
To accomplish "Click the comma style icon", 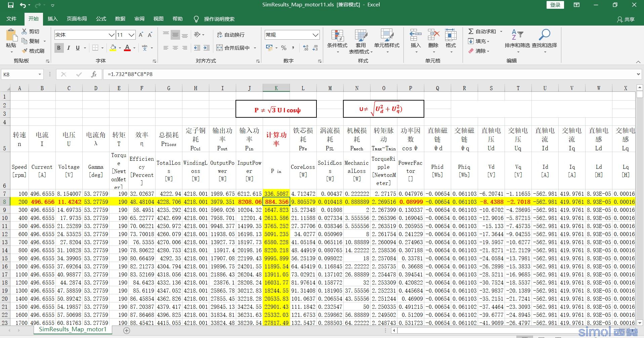I will point(293,48).
